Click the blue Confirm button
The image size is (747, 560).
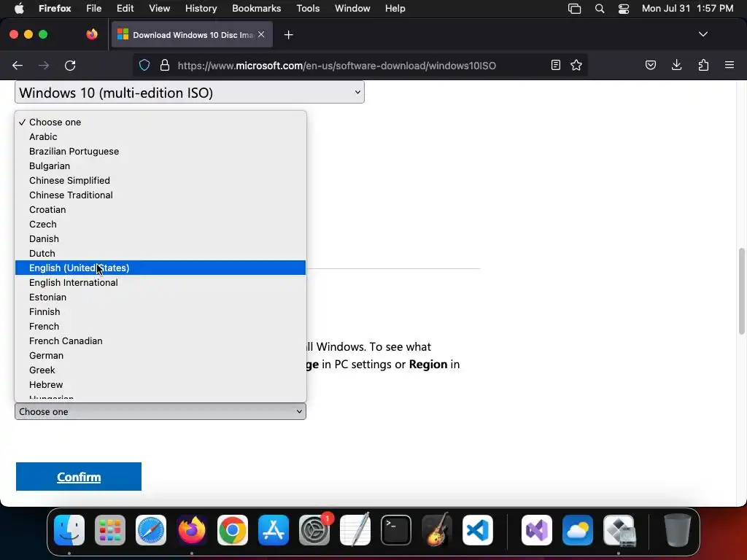pyautogui.click(x=79, y=476)
